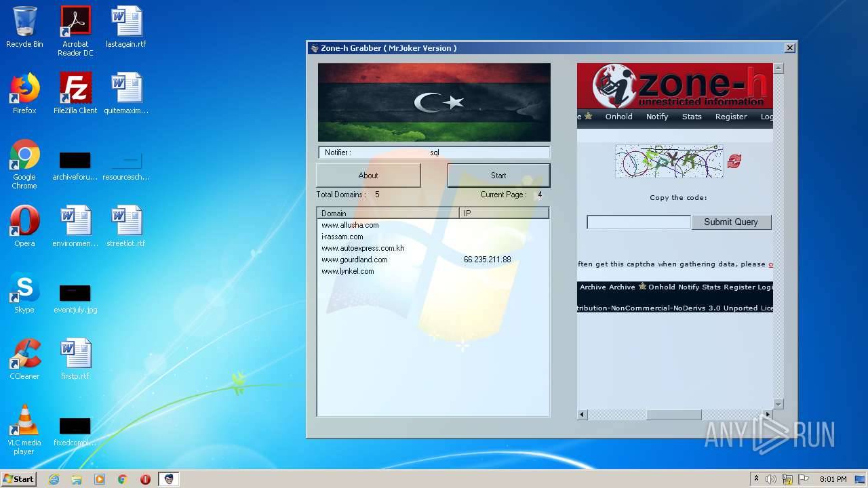Click IP address 66.235.211.88
Viewport: 868px width, 488px height.
point(488,260)
